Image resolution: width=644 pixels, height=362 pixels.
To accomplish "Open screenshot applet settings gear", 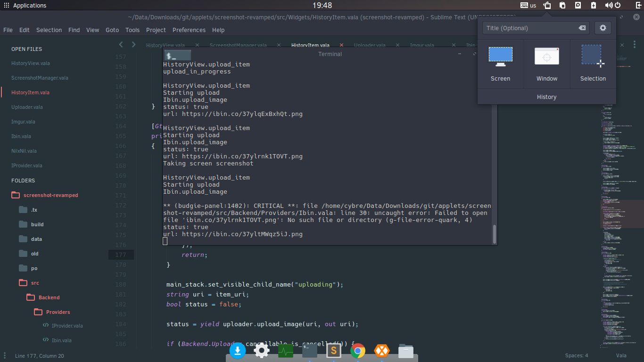I will 603,28.
